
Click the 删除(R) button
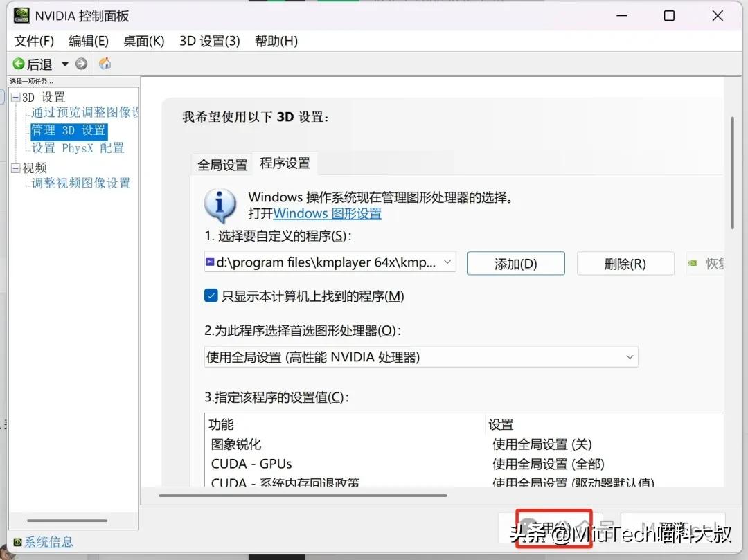pos(625,264)
